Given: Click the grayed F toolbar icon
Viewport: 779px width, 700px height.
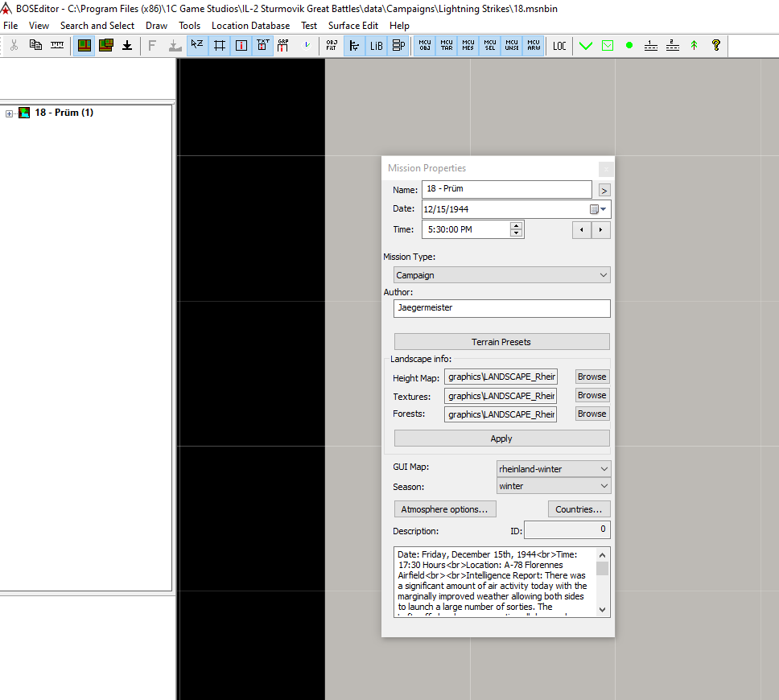Looking at the screenshot, I should [152, 46].
